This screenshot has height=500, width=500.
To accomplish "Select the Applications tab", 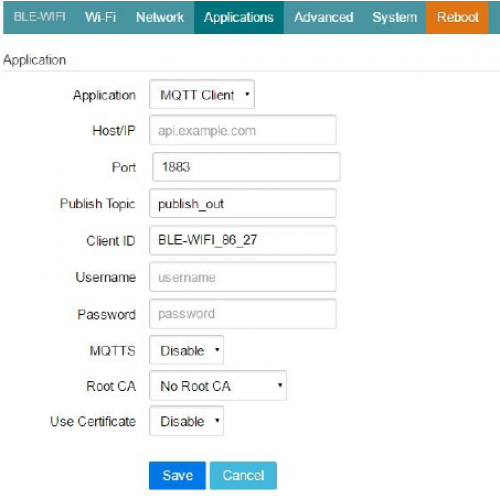I will coord(239,17).
